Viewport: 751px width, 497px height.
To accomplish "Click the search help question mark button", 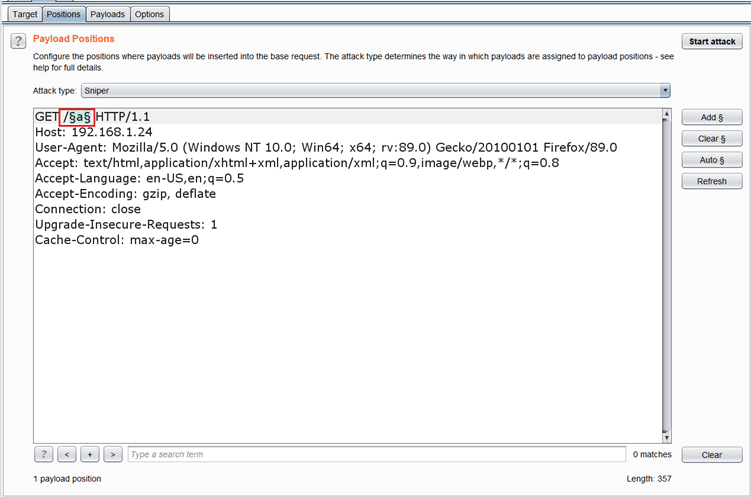I will 44,454.
